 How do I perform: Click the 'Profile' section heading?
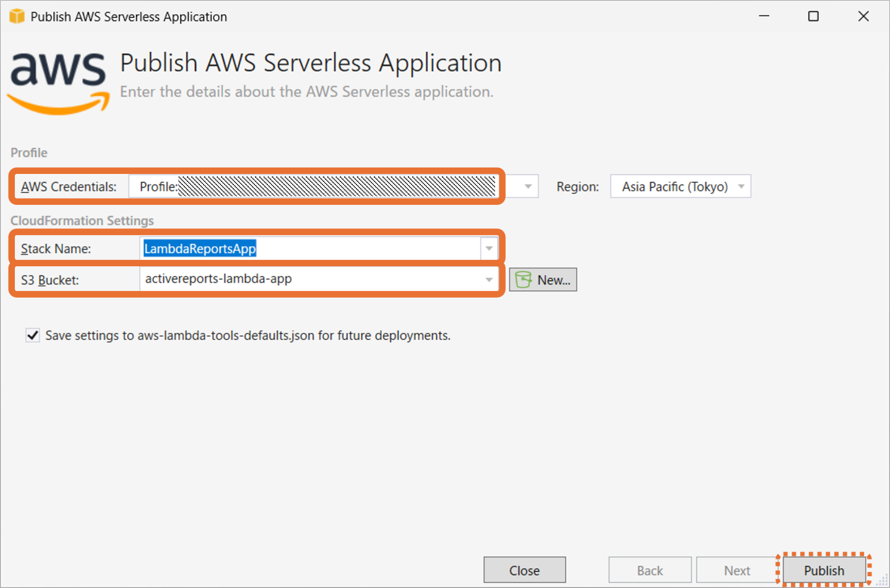coord(29,153)
